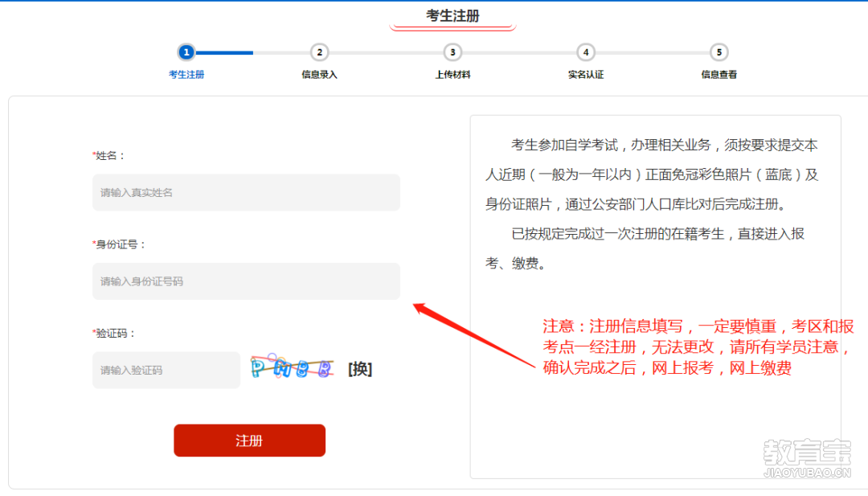Click the 身份证号 field label
This screenshot has width=868, height=496.
[x=118, y=244]
